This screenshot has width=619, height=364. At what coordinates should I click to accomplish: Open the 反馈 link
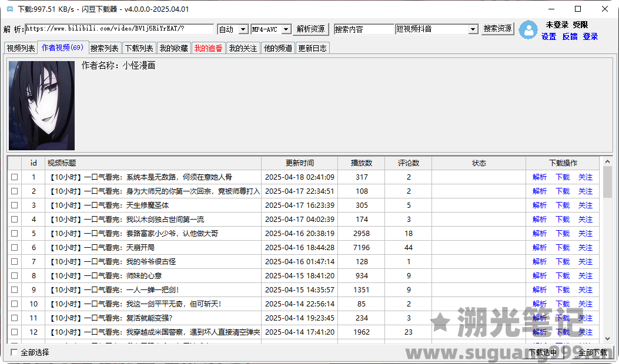point(570,36)
